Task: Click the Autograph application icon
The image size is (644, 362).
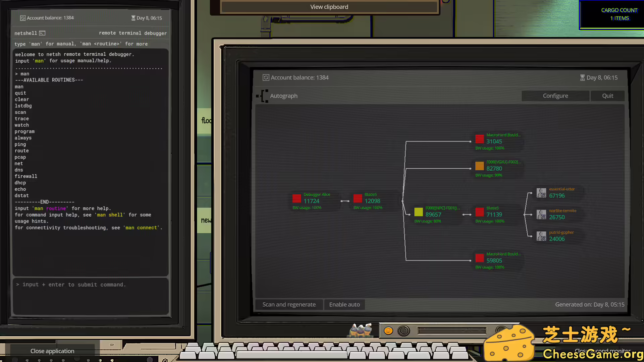Action: pos(263,96)
